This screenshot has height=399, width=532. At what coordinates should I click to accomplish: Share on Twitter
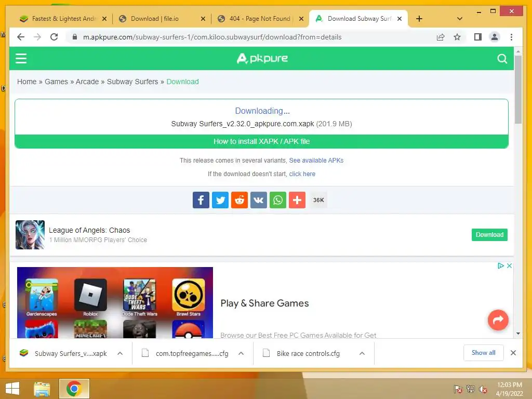[220, 200]
